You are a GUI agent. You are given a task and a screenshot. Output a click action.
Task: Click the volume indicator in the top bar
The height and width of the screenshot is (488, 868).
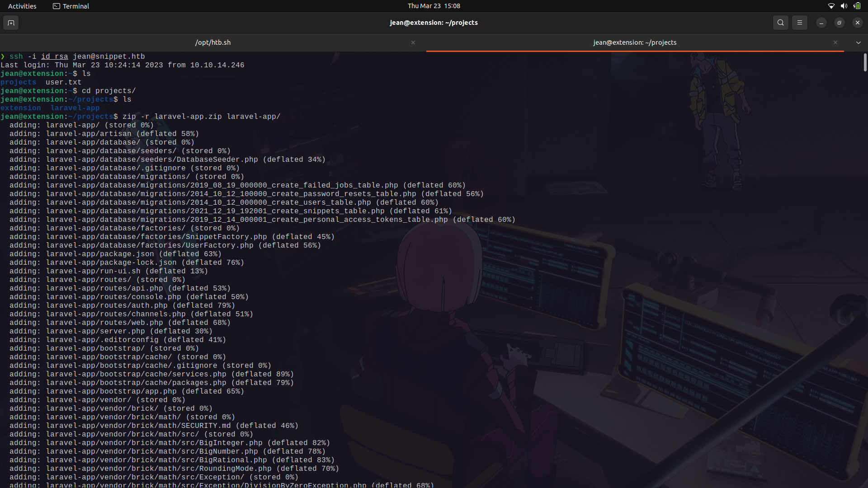pos(844,6)
